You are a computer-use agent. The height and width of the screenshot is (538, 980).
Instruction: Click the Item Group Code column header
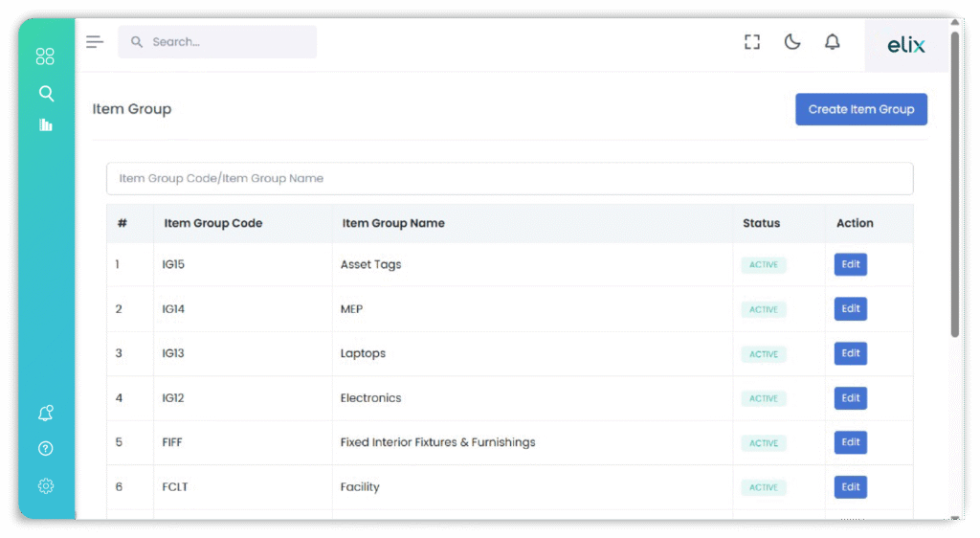coord(212,223)
